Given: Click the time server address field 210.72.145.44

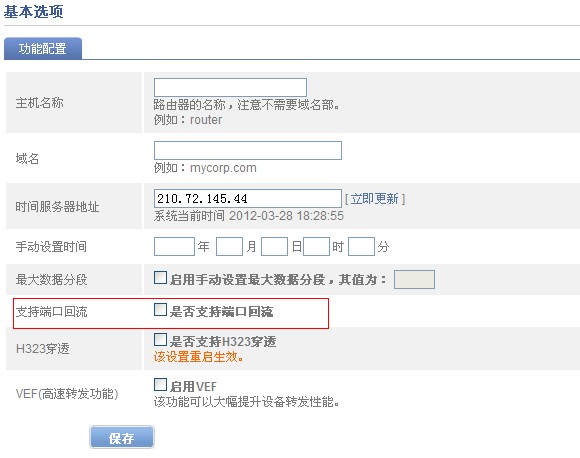Looking at the screenshot, I should (x=247, y=198).
